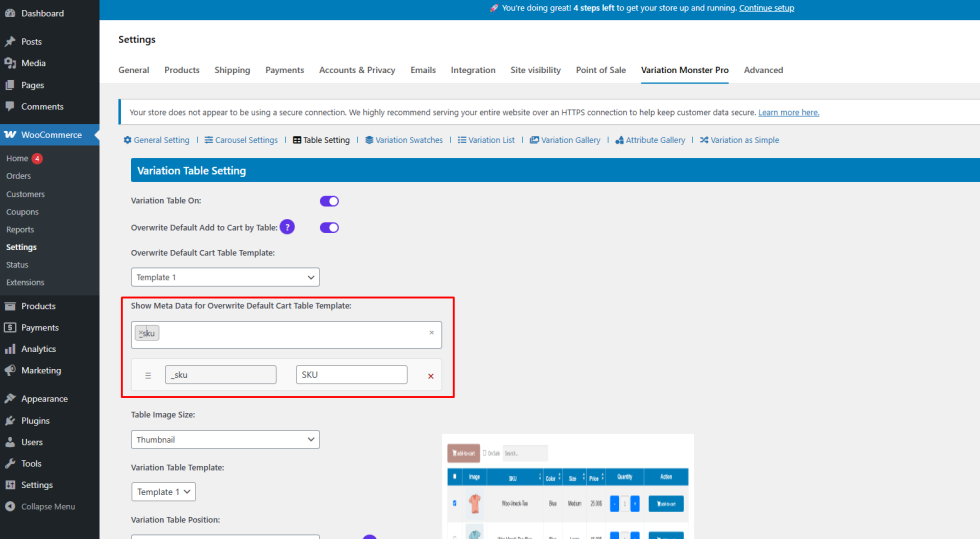Open the Advanced settings tab
The height and width of the screenshot is (539, 980).
tap(763, 70)
